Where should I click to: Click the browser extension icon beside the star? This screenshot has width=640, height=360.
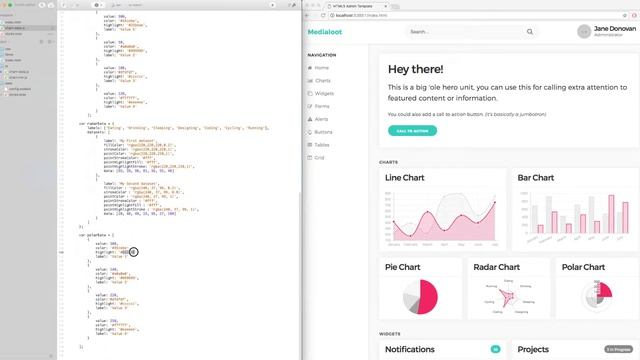634,15
